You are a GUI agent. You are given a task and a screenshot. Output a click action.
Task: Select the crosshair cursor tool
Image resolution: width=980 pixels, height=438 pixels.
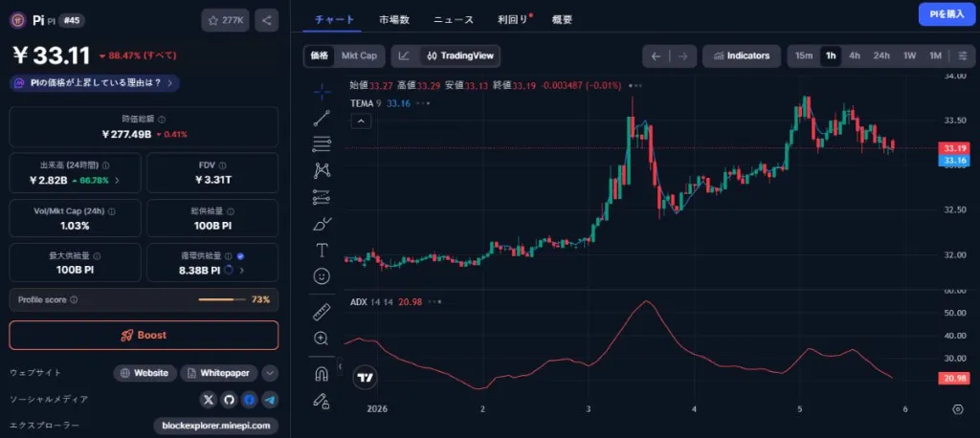322,93
